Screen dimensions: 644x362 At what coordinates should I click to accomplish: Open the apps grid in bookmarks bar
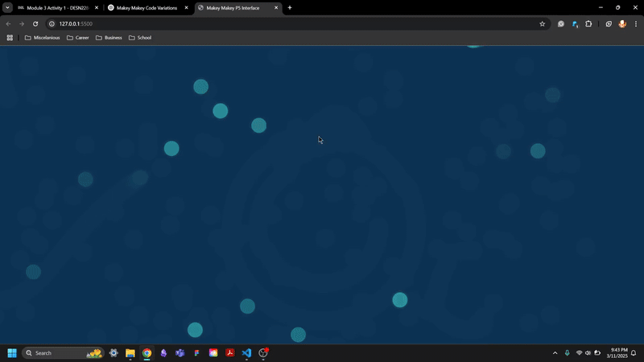click(10, 37)
